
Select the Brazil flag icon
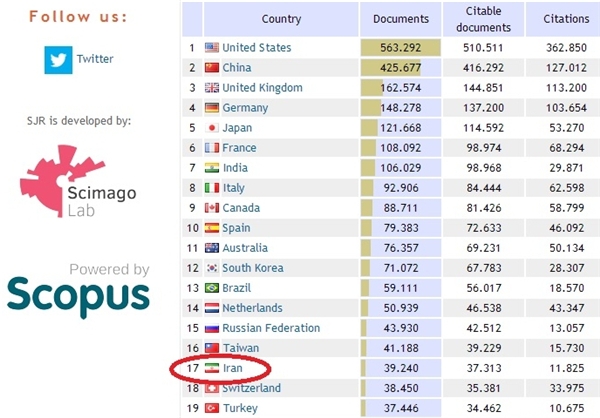[x=211, y=288]
